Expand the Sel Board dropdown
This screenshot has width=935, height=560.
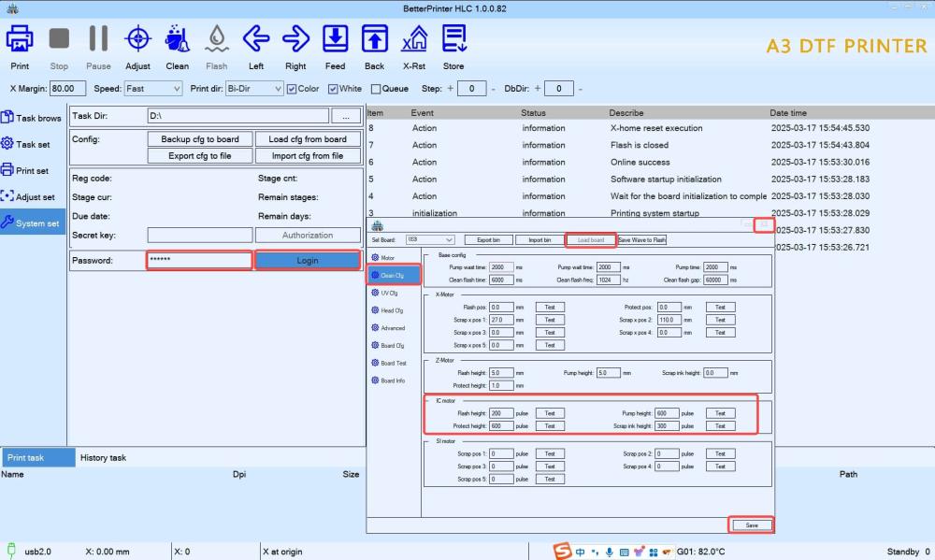(430, 239)
